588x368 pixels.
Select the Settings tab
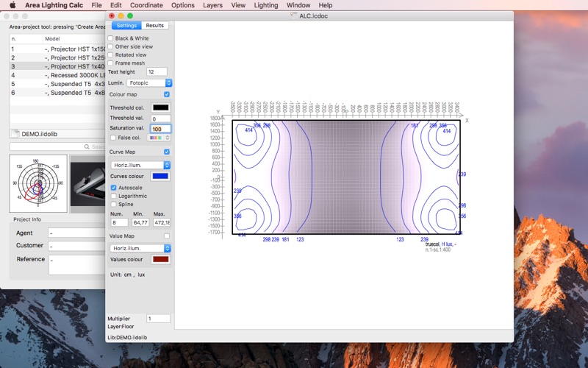[x=126, y=26]
